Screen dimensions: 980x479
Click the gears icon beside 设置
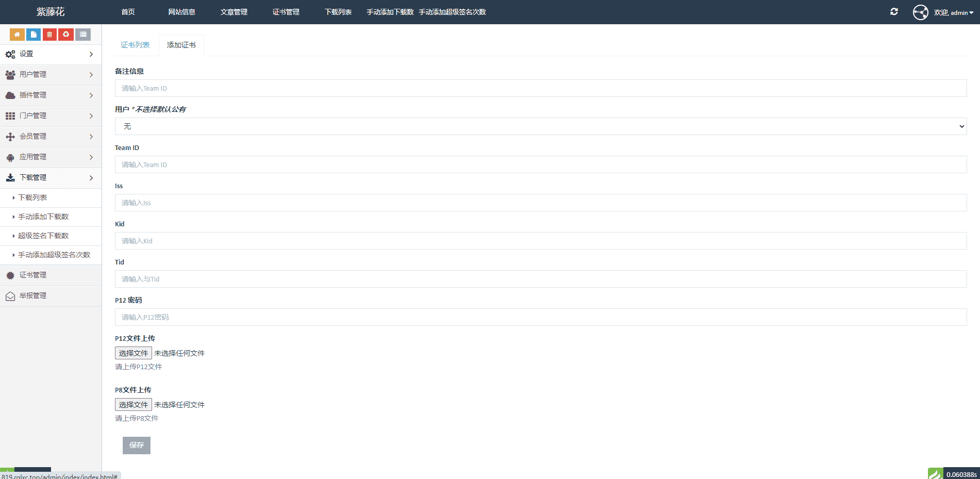point(10,54)
